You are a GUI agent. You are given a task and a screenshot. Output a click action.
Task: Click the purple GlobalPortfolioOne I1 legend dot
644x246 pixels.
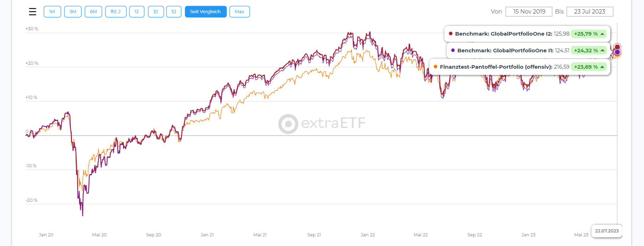pyautogui.click(x=453, y=51)
